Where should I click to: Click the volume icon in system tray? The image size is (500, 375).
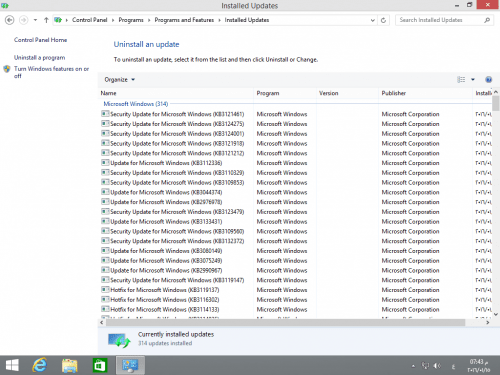(x=437, y=366)
